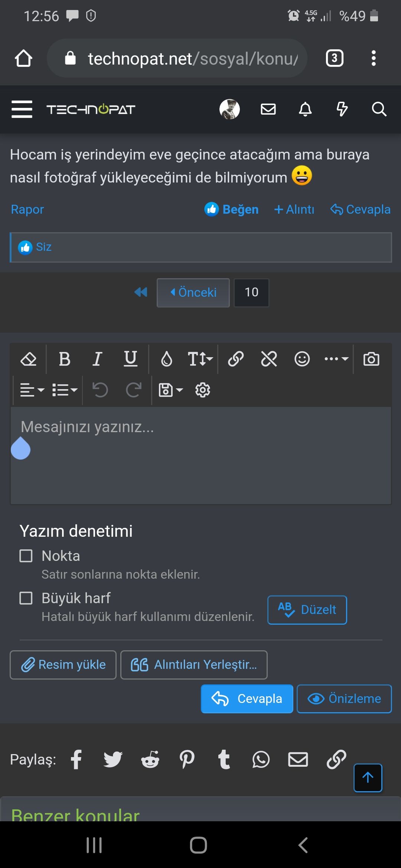Click the eraser remove-formatting icon

point(28,359)
